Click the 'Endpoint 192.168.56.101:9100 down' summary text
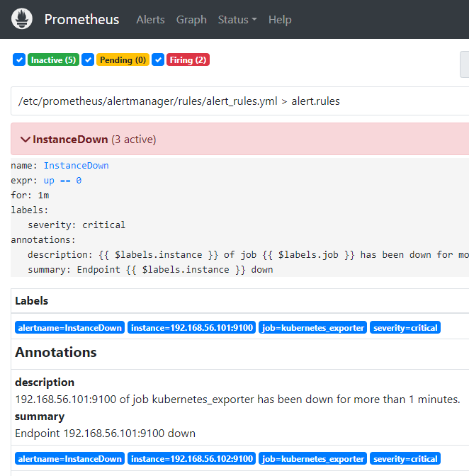Image resolution: width=469 pixels, height=476 pixels. pos(106,433)
